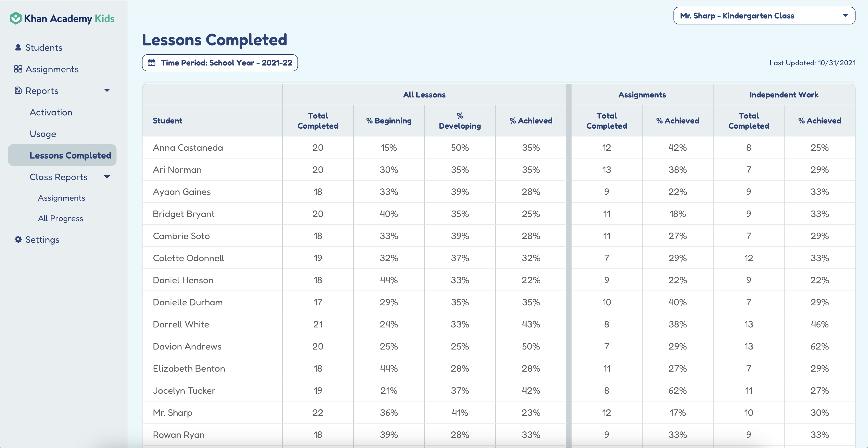Click the Students person icon
This screenshot has height=448, width=868.
(18, 48)
